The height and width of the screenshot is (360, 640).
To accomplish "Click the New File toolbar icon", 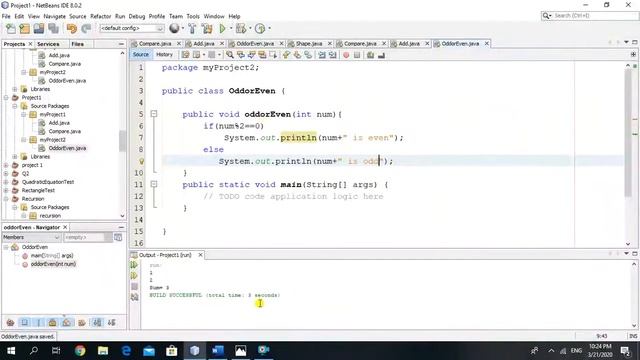I will tap(11, 29).
